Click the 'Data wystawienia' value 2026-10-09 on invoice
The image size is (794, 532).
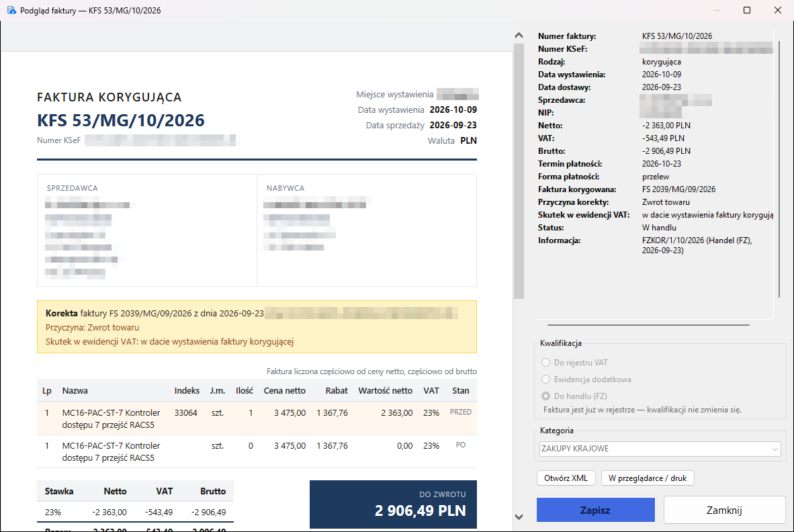click(453, 110)
